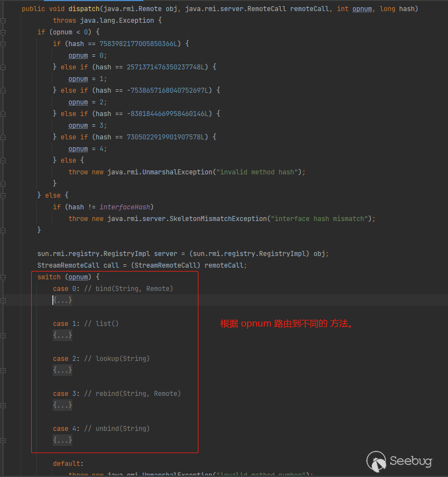Collapse fold marker beside hash == -8381844669958460146L
Screen dimensions: 448x477
(x=3, y=114)
